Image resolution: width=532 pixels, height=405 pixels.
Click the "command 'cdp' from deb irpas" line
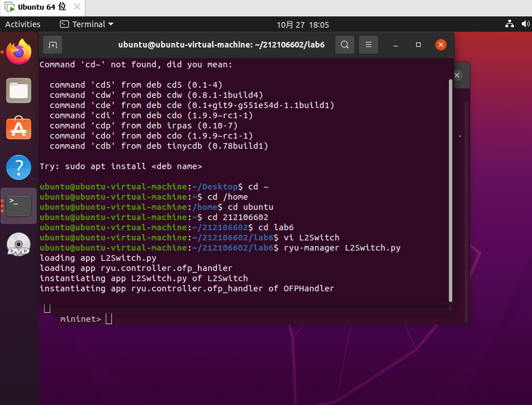pyautogui.click(x=144, y=126)
